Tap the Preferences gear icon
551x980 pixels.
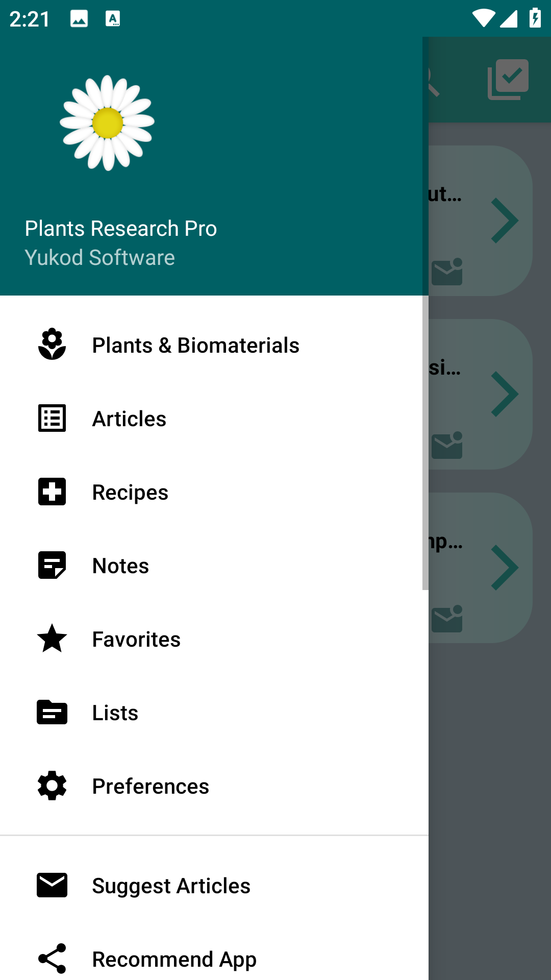point(52,786)
